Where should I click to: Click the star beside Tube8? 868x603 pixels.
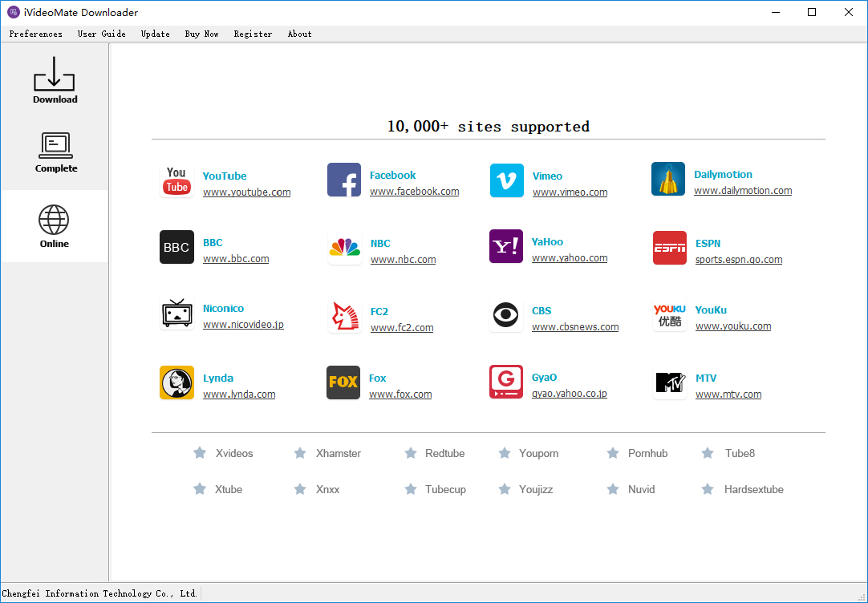coord(708,453)
